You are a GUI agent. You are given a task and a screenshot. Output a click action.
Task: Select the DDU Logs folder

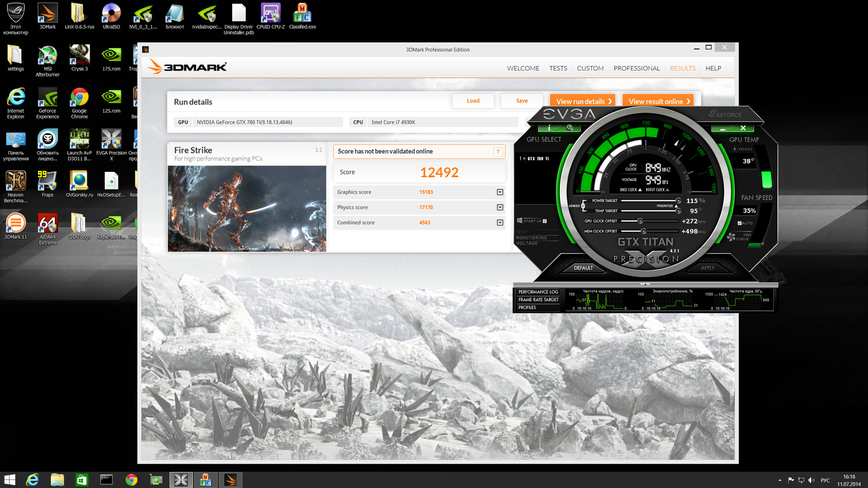tap(79, 227)
